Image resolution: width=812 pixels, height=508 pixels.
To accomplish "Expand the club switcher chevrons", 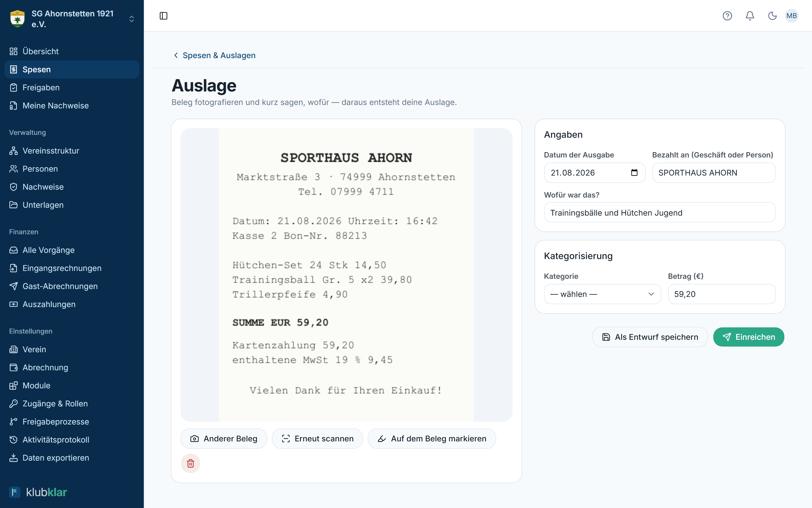I will pyautogui.click(x=132, y=19).
